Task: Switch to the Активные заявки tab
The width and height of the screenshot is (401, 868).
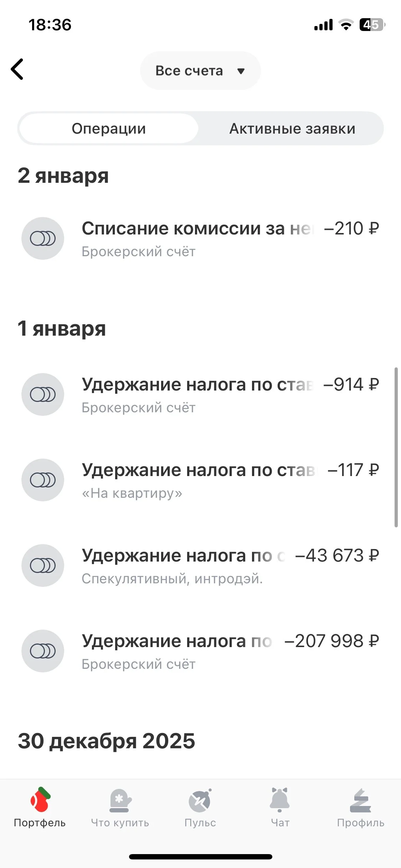Action: pos(292,129)
